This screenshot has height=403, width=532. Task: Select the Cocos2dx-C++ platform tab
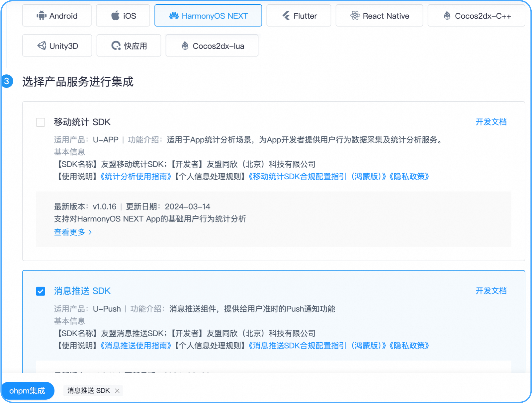click(476, 16)
